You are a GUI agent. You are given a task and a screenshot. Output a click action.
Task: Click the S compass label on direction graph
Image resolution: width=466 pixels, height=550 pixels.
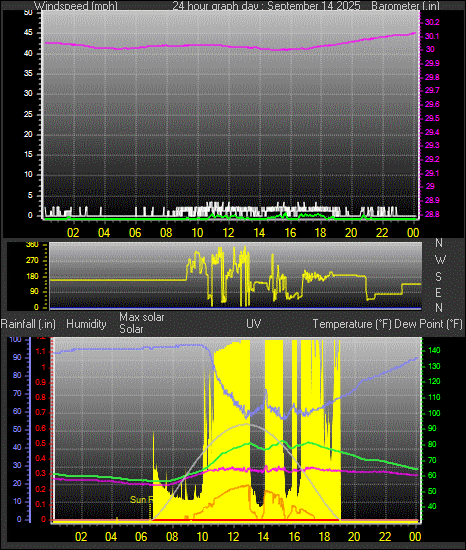(438, 277)
